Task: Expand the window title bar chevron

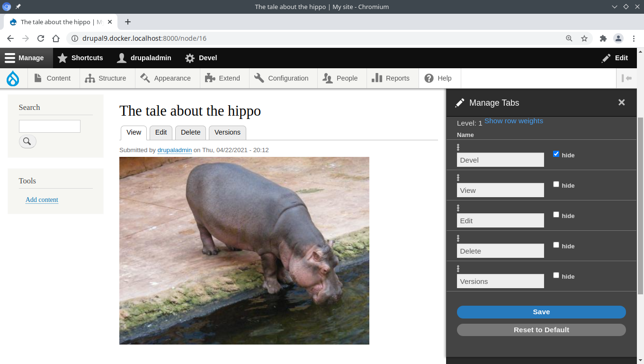Action: click(614, 7)
